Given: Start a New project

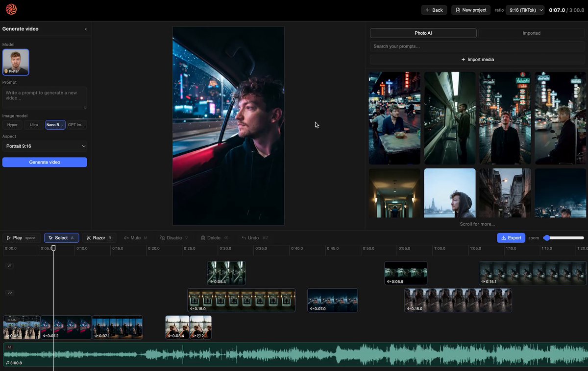Looking at the screenshot, I should 471,10.
